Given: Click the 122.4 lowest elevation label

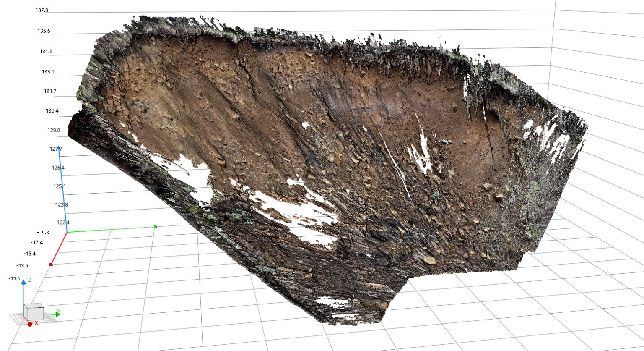Looking at the screenshot, I should pos(63,223).
